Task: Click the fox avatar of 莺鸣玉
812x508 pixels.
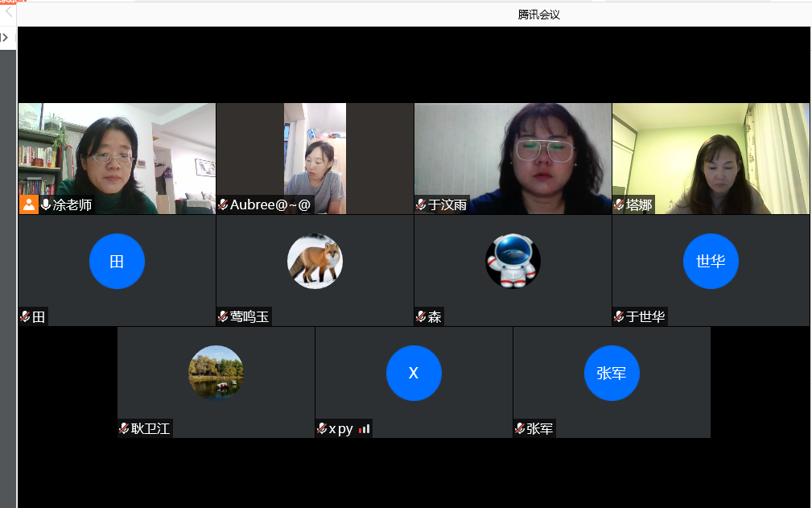Action: [x=315, y=261]
